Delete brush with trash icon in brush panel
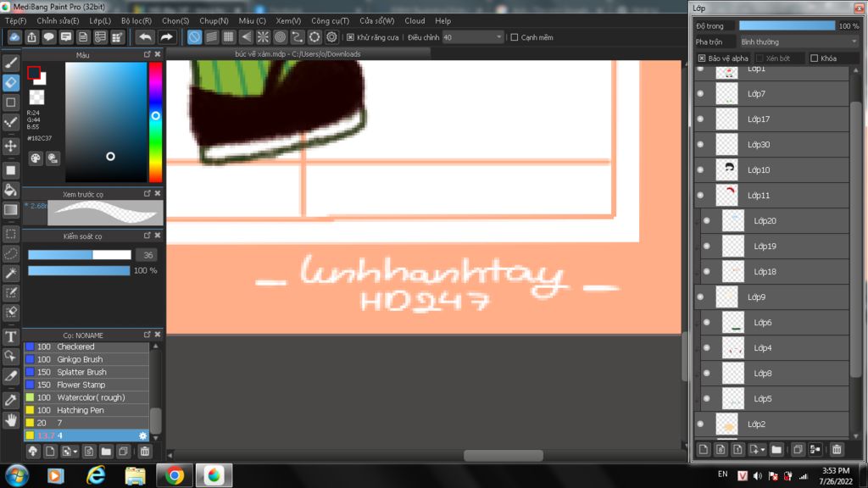This screenshot has height=488, width=868. tap(144, 452)
